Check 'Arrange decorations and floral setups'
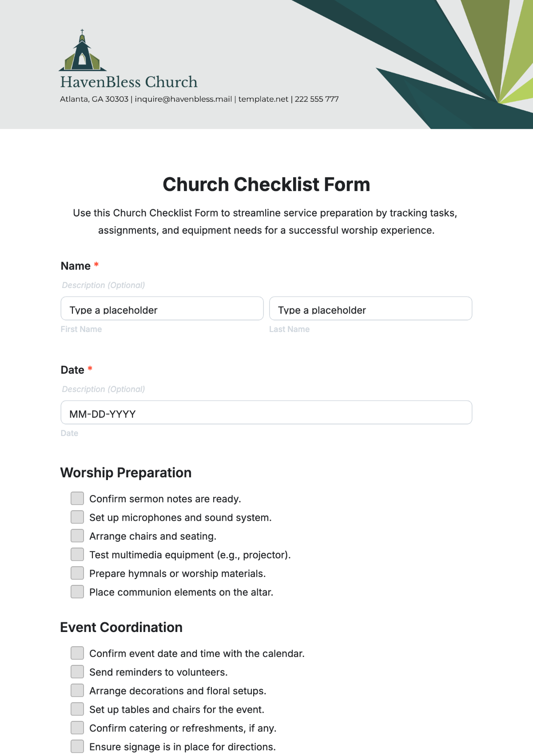533x756 pixels. point(77,691)
